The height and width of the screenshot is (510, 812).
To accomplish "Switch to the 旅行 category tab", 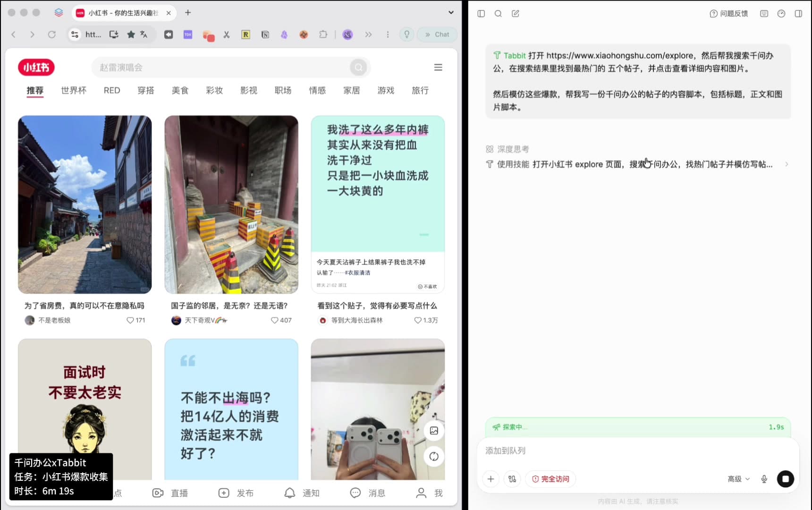I will (420, 90).
